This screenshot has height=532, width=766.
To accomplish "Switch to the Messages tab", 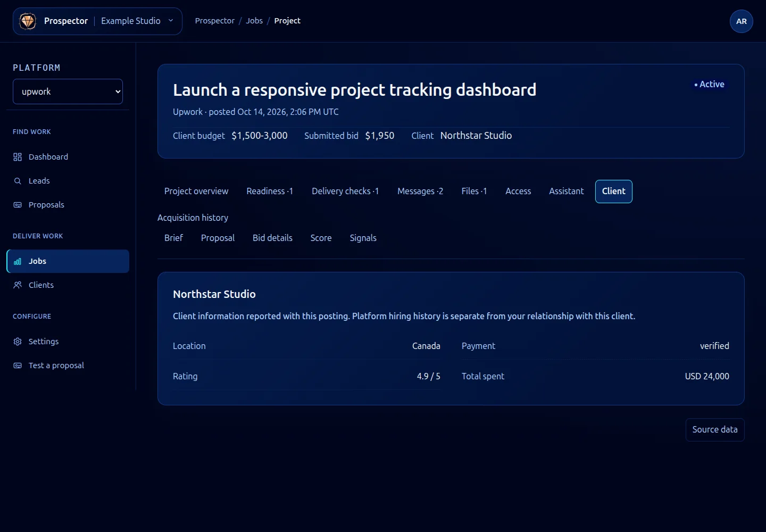I will tap(420, 192).
